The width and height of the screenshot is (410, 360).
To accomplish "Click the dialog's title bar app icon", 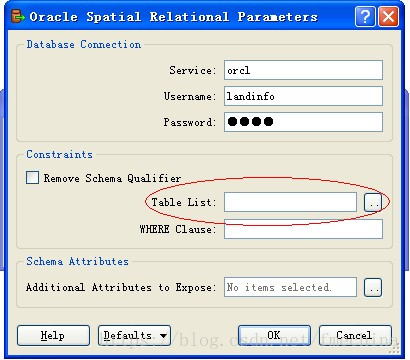I will (x=18, y=16).
